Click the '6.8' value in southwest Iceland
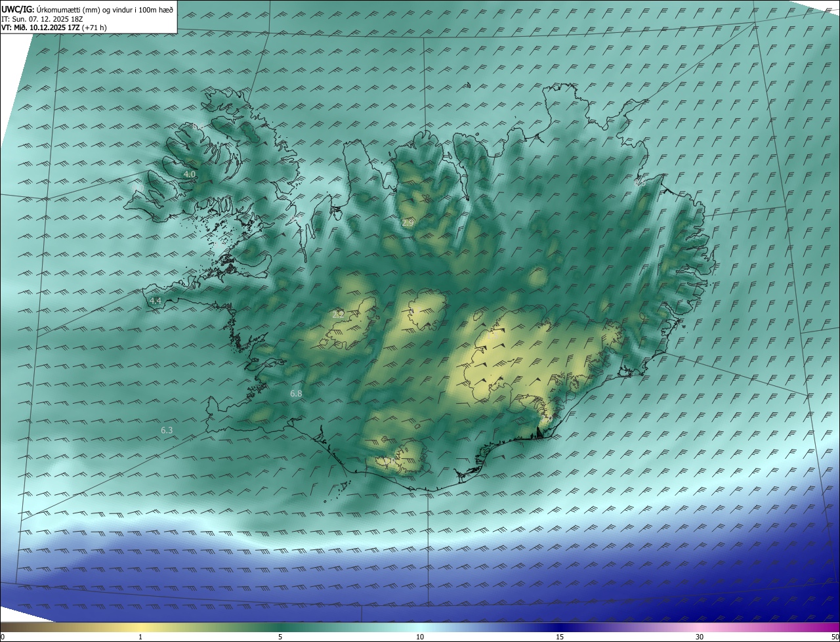Screen dimensions: 840x642 [x=296, y=394]
